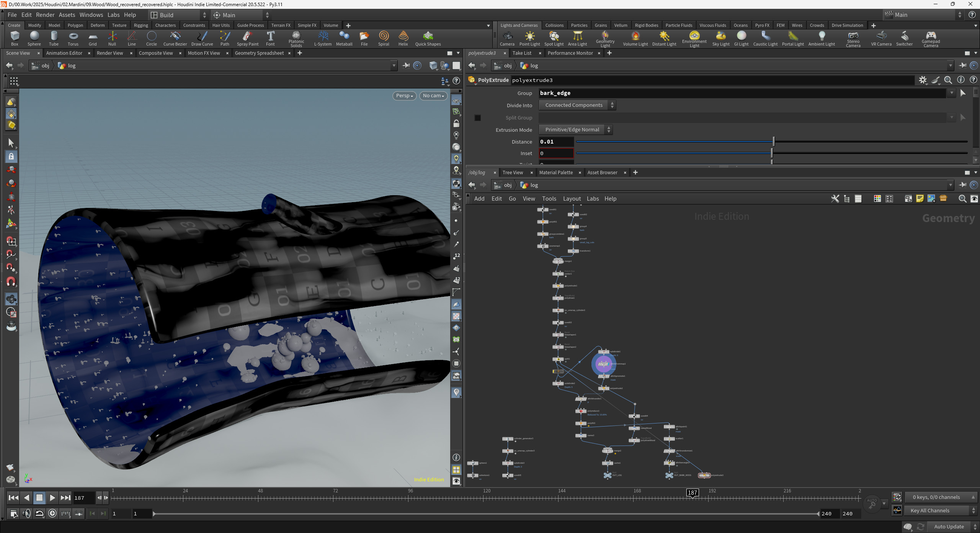Add a Point Light
The width and height of the screenshot is (980, 533).
(x=530, y=39)
